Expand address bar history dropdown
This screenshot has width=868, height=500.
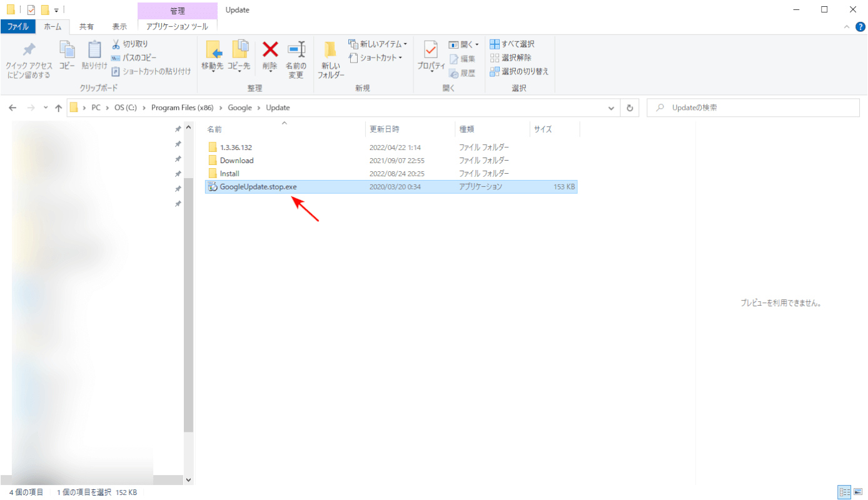[x=612, y=107]
